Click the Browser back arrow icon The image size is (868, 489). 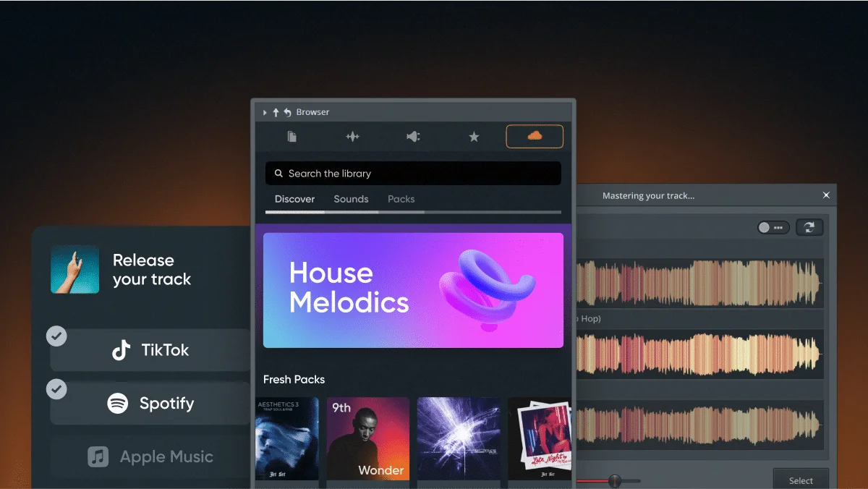(x=287, y=112)
